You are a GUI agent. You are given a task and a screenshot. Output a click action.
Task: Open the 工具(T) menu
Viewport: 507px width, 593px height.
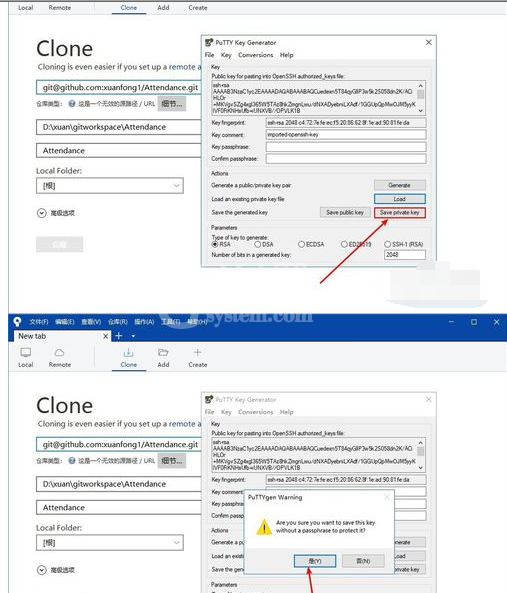pyautogui.click(x=171, y=322)
